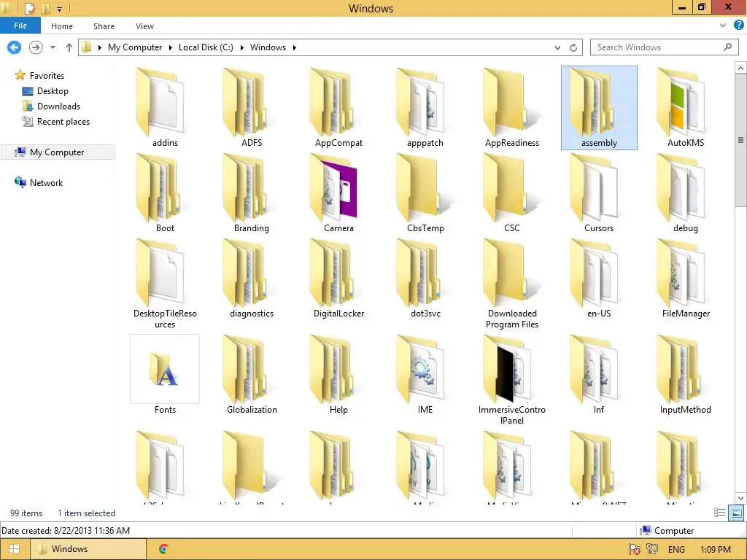Select the ImmersiveControlPanel folder
The height and width of the screenshot is (560, 747).
tap(512, 380)
